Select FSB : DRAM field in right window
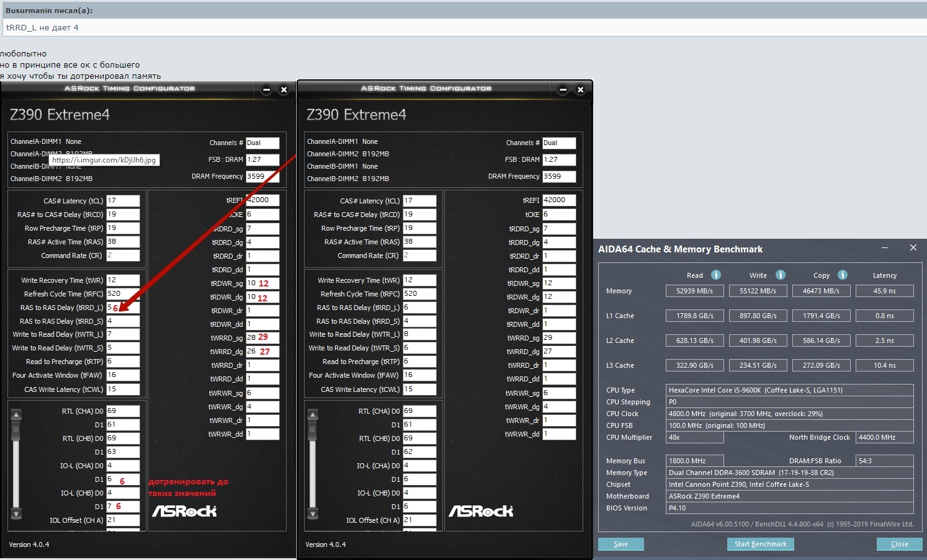This screenshot has width=927, height=560. click(x=559, y=159)
